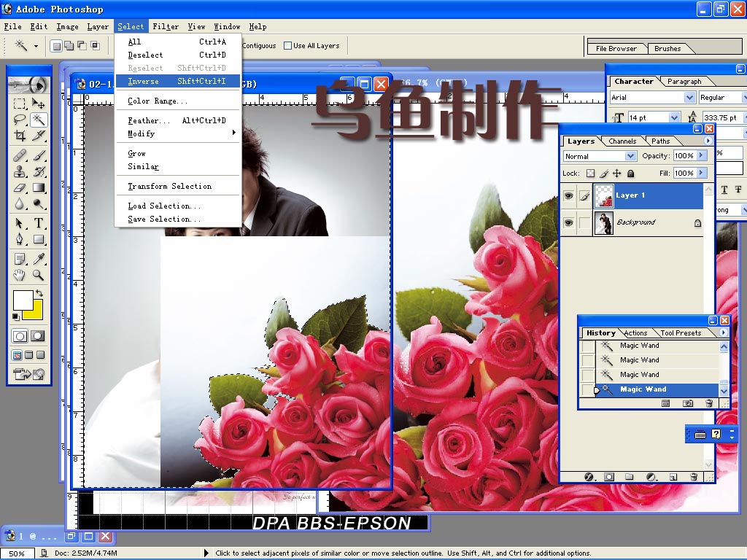Open the Brushes palette tab

click(667, 49)
